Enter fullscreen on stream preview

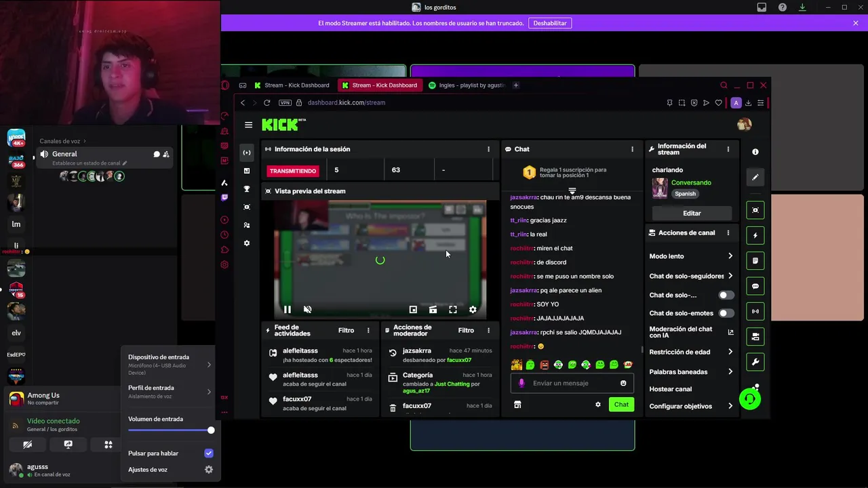click(453, 310)
